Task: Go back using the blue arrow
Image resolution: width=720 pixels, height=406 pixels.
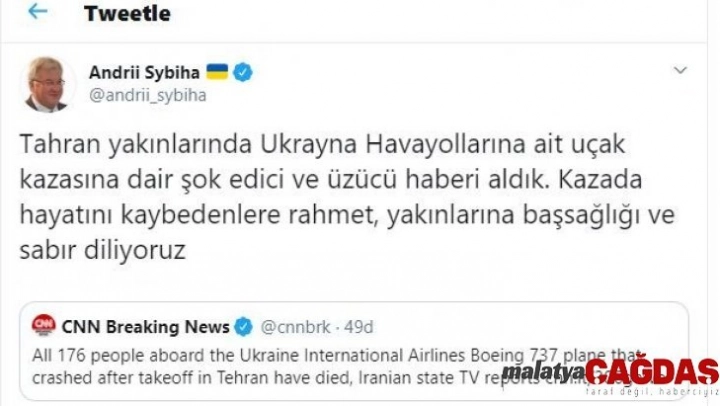Action: (x=38, y=12)
